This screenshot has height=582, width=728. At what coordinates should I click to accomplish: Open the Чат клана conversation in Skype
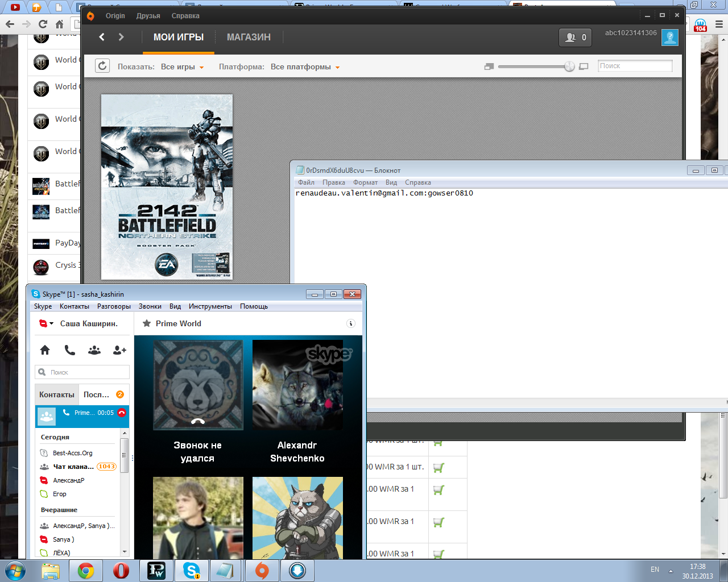78,467
